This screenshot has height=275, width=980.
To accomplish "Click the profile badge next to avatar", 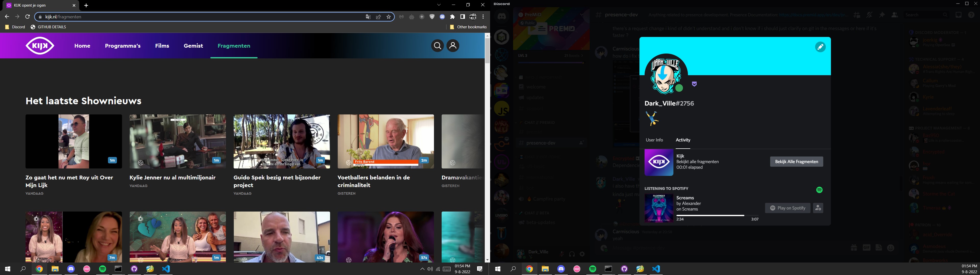I will (694, 84).
